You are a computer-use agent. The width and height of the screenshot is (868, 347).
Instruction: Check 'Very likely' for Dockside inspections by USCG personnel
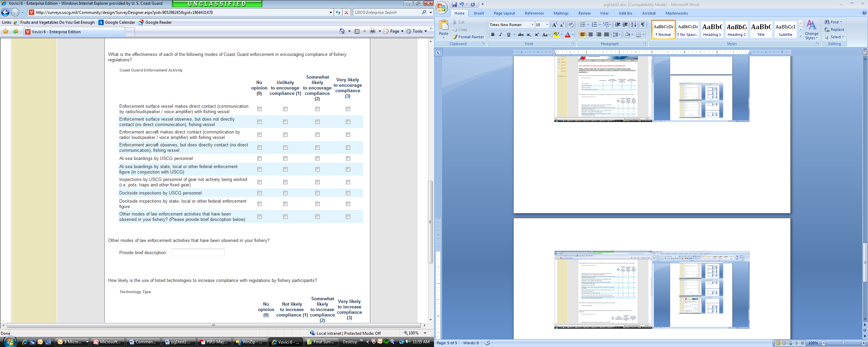click(x=348, y=193)
